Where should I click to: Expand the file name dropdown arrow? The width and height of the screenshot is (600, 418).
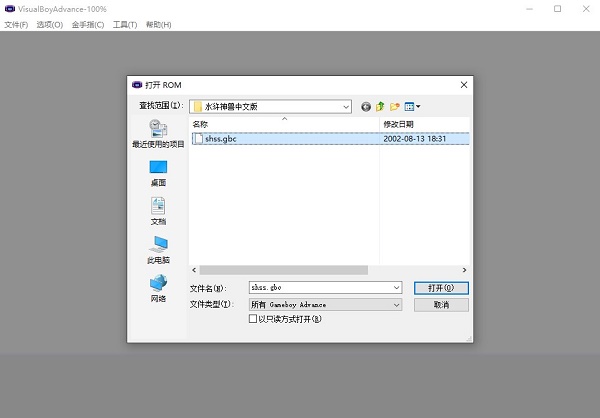396,287
